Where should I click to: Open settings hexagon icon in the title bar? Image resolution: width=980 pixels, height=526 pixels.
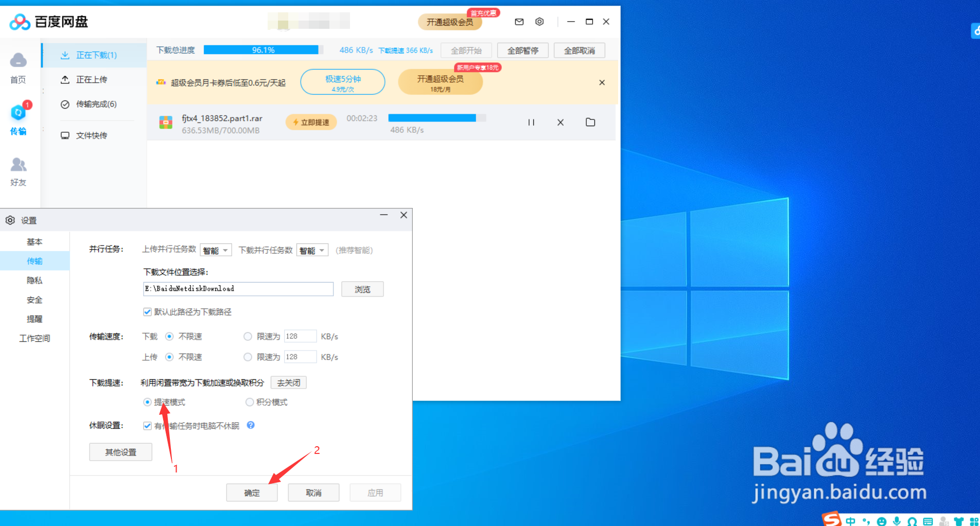pos(539,22)
